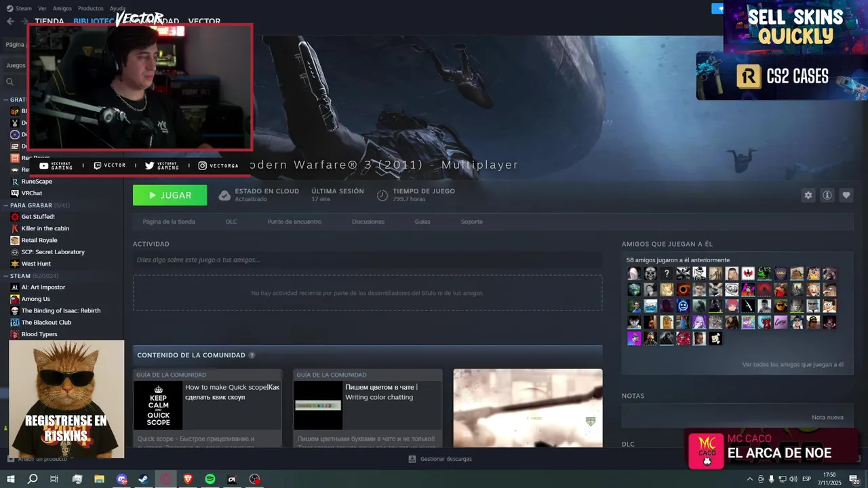Open the Quick scope community guide
The height and width of the screenshot is (488, 868).
coord(208,408)
